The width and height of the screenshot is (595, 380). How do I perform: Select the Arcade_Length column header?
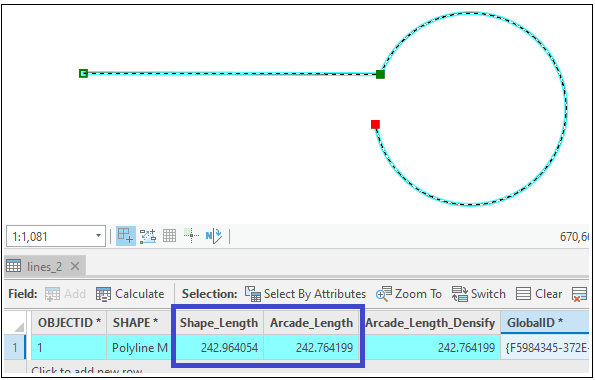311,323
